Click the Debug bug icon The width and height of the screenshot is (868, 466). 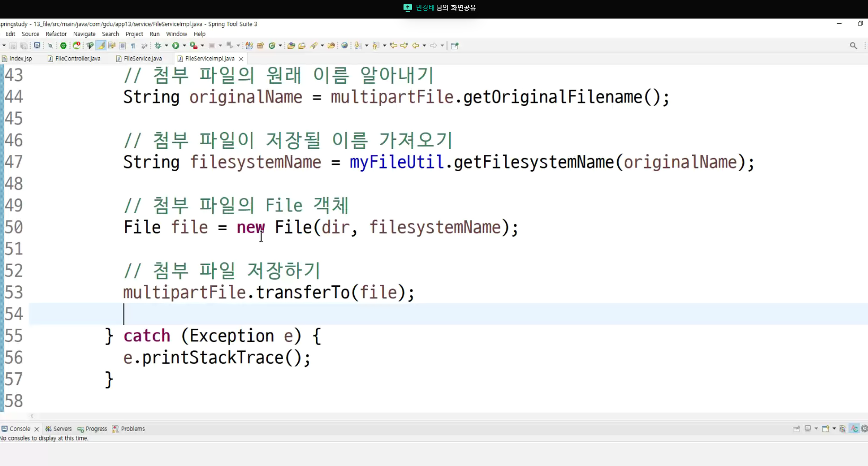pos(158,46)
